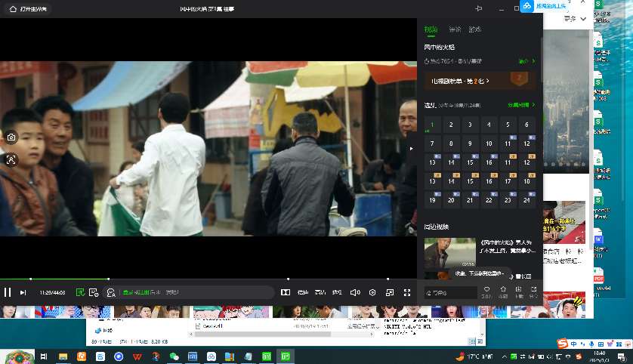
Task: Show hidden system tray icons
Action: [x=505, y=356]
